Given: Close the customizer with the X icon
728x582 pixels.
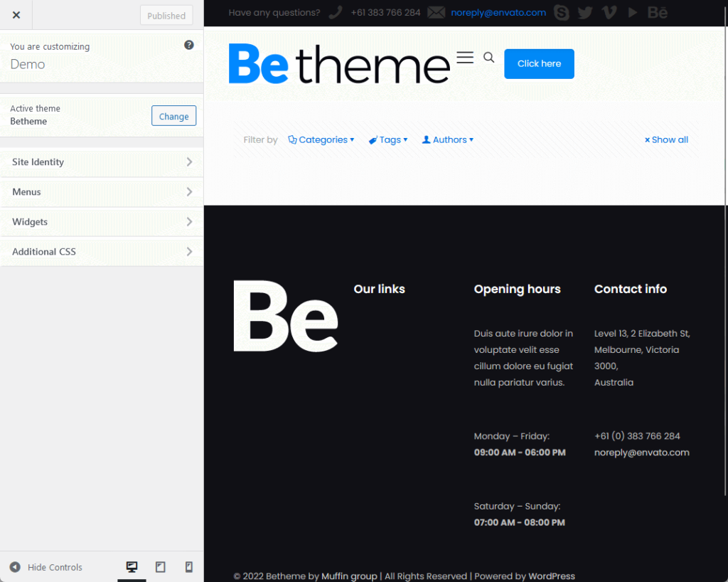Looking at the screenshot, I should click(x=16, y=15).
